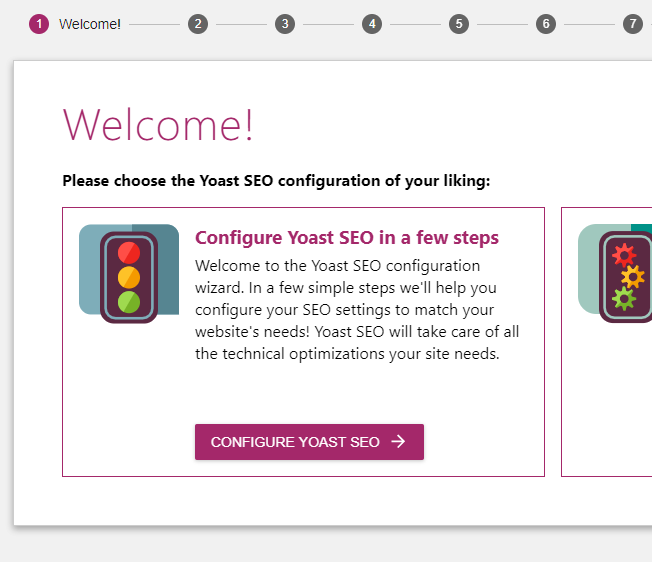Click the Configure Yoast SEO button

click(309, 442)
